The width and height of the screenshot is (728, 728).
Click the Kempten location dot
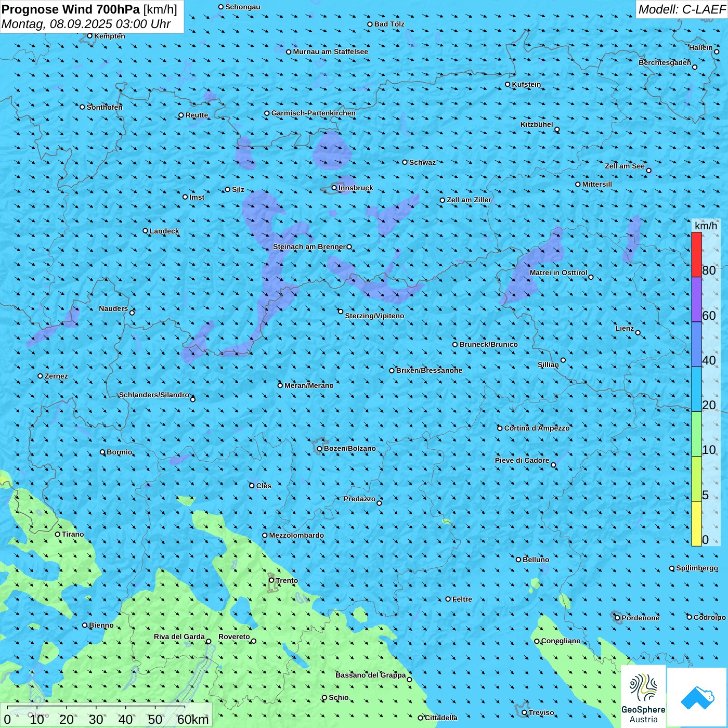(x=90, y=36)
